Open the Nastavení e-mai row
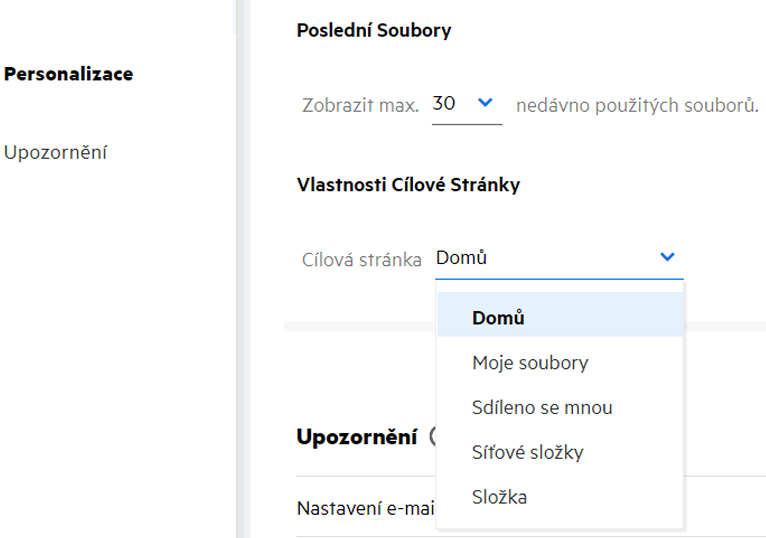 click(365, 508)
